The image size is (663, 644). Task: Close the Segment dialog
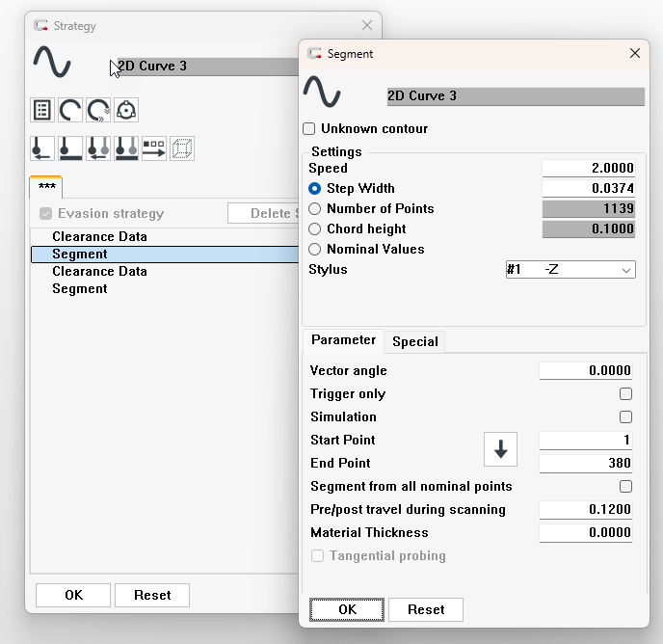[x=635, y=53]
